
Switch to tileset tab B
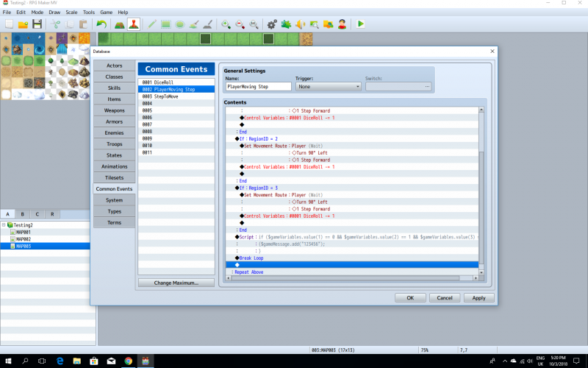click(23, 214)
